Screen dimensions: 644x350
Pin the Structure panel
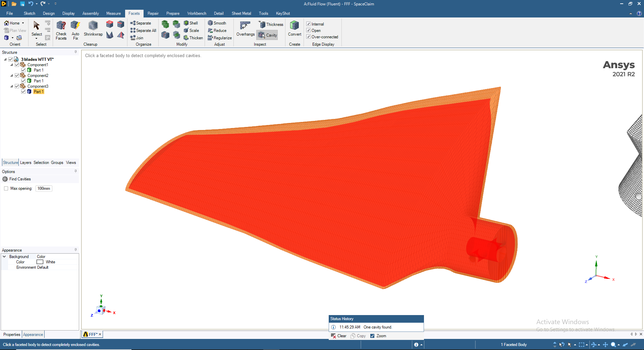coord(75,52)
